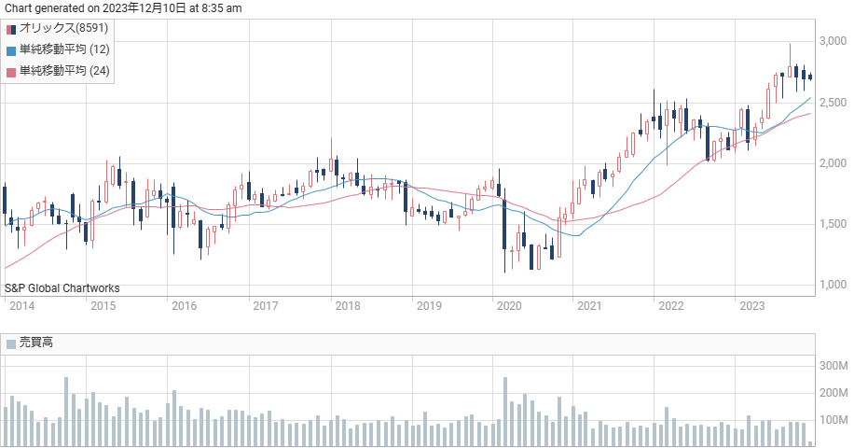The height and width of the screenshot is (448, 868).
Task: Select the 単純移動平均 (12) legend label
Action: click(x=64, y=49)
